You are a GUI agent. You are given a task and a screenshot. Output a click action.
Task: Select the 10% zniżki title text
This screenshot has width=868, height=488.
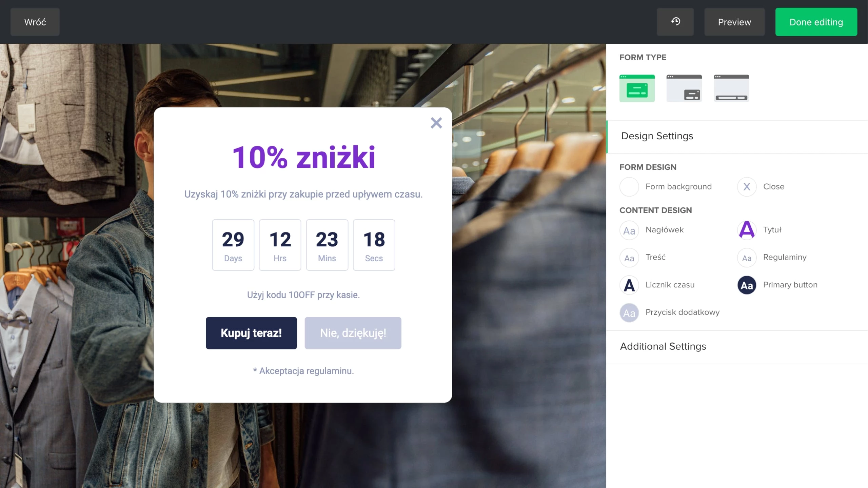pos(304,157)
